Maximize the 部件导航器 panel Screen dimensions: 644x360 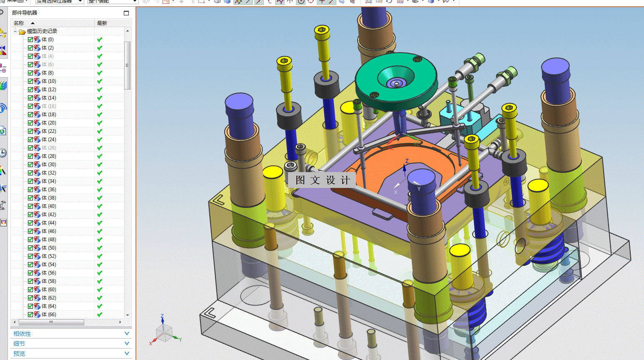126,13
